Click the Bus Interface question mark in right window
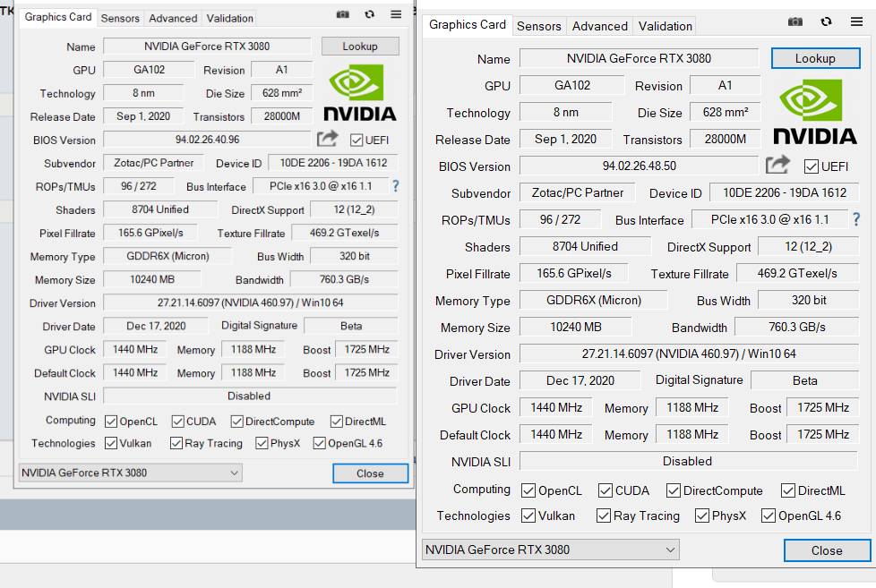This screenshot has width=876, height=588. [856, 219]
